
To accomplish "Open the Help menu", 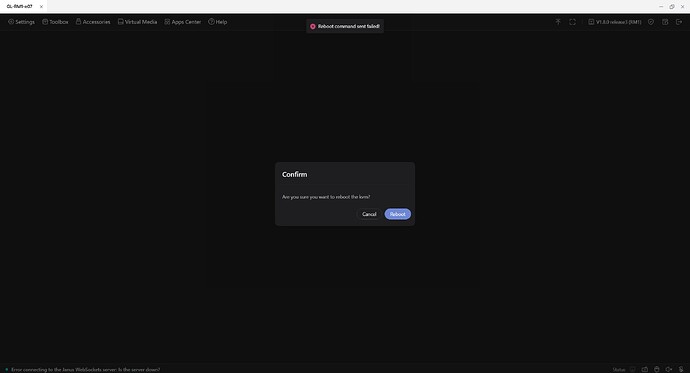I will 217,22.
